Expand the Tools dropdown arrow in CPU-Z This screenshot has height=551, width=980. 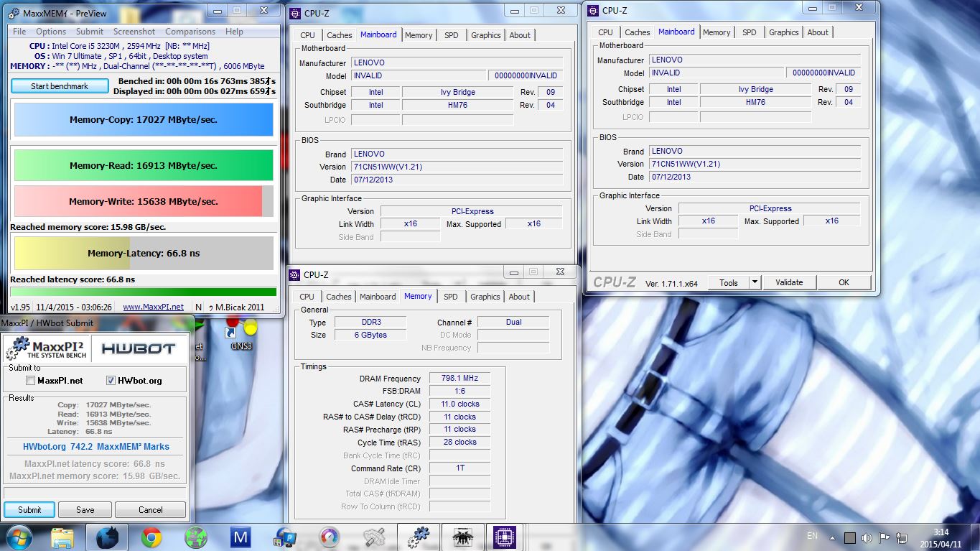[x=755, y=282]
